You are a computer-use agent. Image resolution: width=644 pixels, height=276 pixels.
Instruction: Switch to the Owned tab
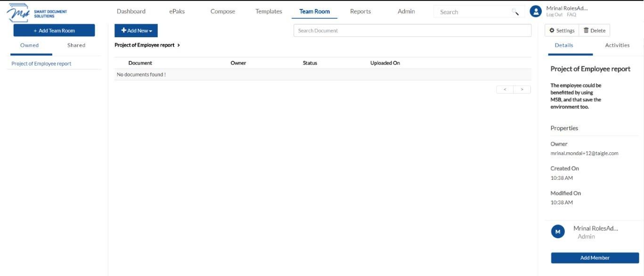30,45
